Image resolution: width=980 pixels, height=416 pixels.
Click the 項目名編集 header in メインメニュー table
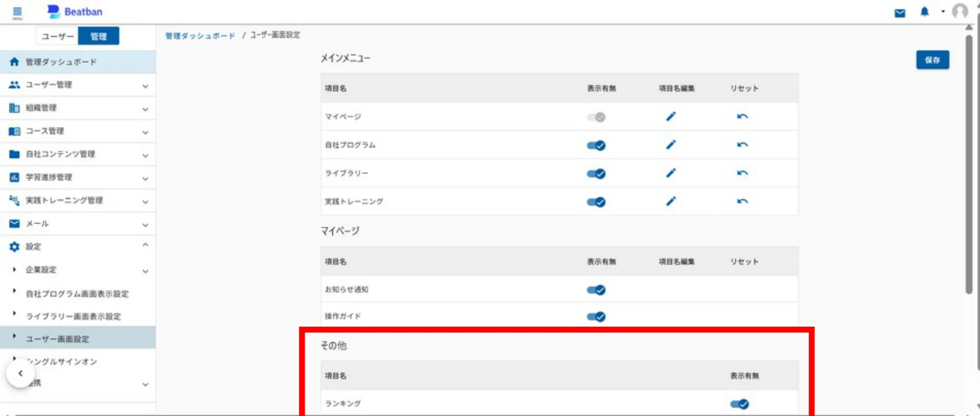[x=677, y=89]
